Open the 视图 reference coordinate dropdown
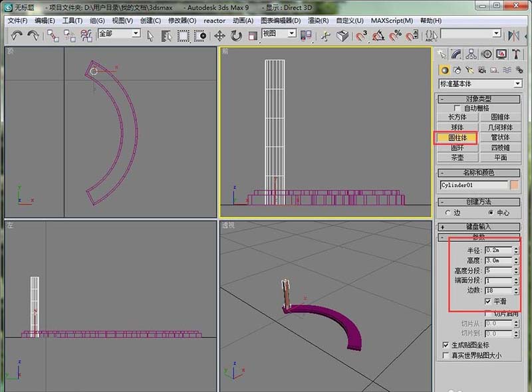This screenshot has width=532, height=392. 292,33
